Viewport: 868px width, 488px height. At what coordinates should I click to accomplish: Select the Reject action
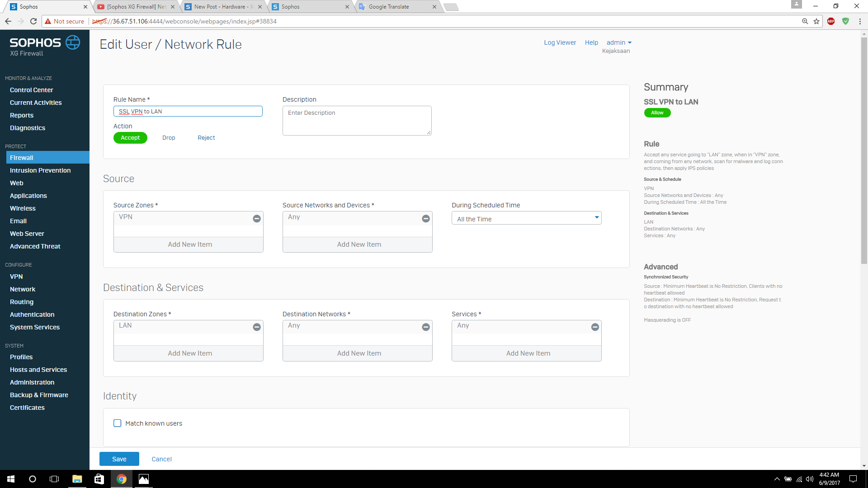[x=206, y=138]
